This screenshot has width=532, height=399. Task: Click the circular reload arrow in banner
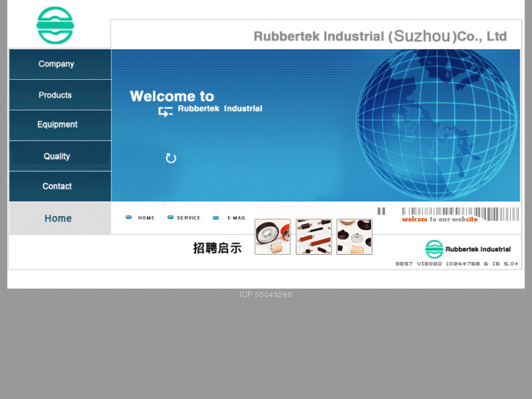point(171,158)
